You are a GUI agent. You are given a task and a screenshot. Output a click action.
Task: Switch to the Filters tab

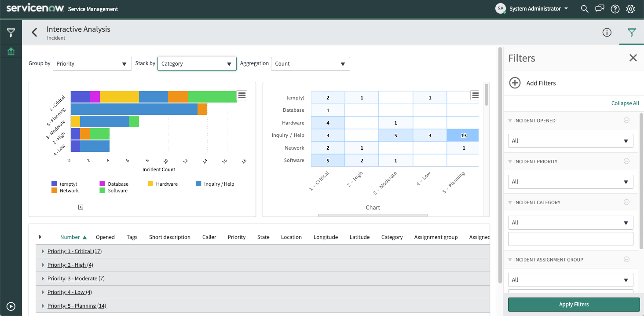631,32
